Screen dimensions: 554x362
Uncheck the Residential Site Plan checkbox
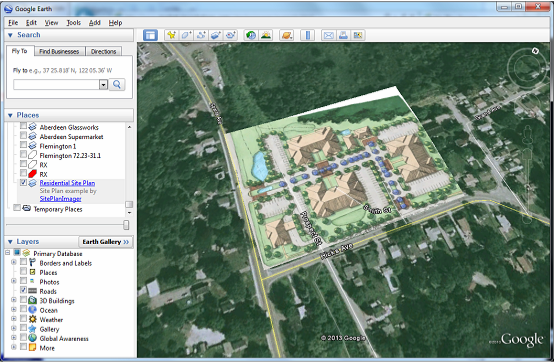[23, 183]
